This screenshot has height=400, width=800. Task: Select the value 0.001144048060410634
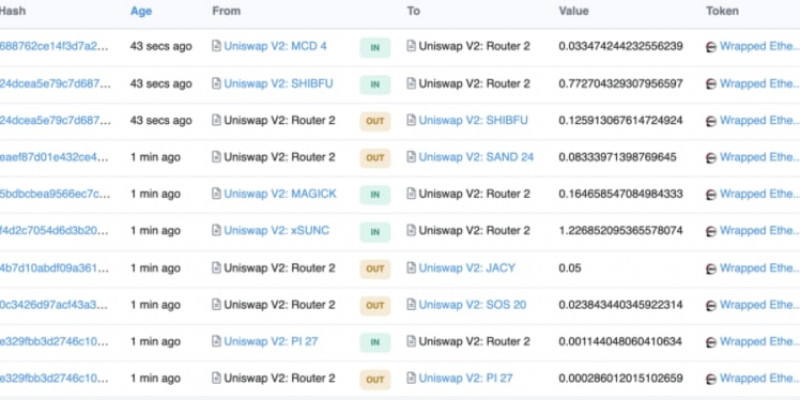coord(620,341)
